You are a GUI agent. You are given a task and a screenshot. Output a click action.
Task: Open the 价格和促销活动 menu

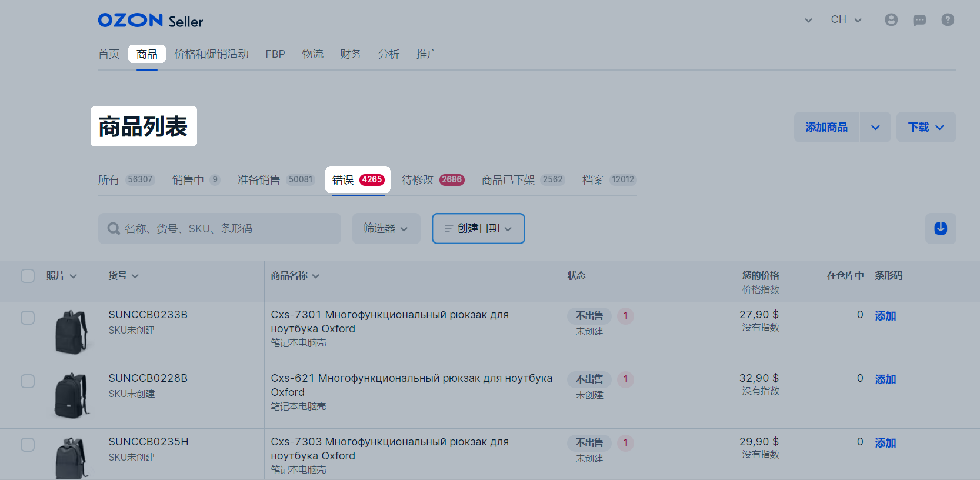pos(211,54)
